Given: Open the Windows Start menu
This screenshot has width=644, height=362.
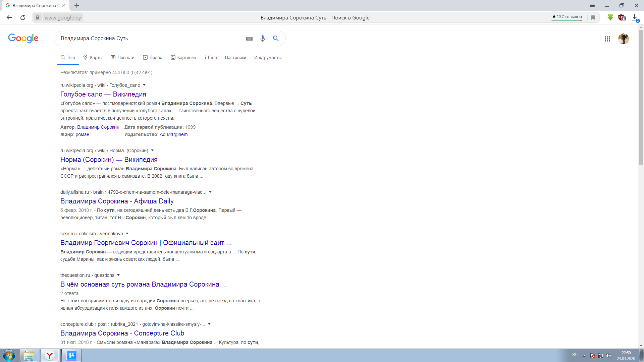Looking at the screenshot, I should [9, 355].
